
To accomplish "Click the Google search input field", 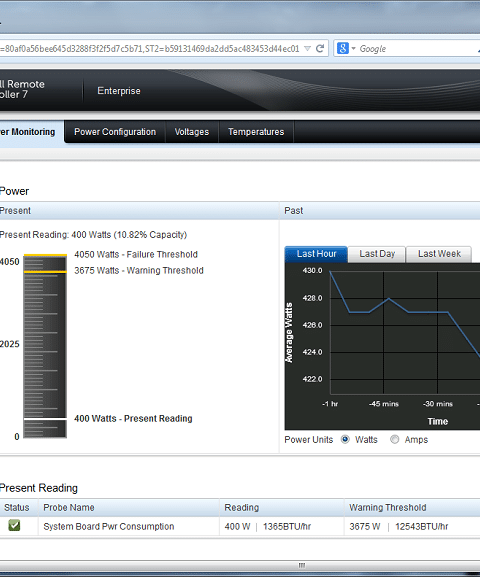I will click(x=418, y=49).
